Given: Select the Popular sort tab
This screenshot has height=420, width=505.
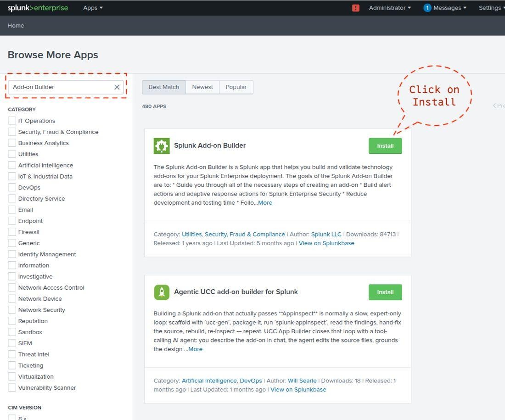Looking at the screenshot, I should point(236,87).
